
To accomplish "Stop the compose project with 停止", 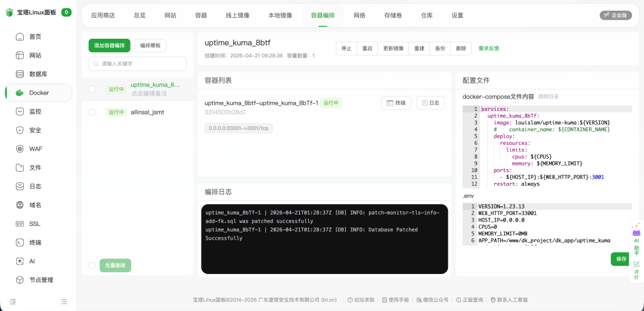I will point(346,48).
